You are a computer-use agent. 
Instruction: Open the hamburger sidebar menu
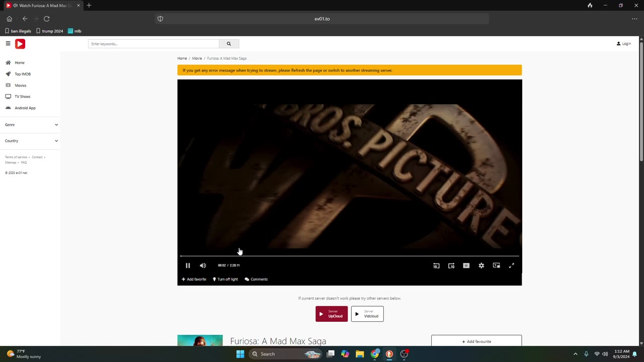[x=8, y=44]
